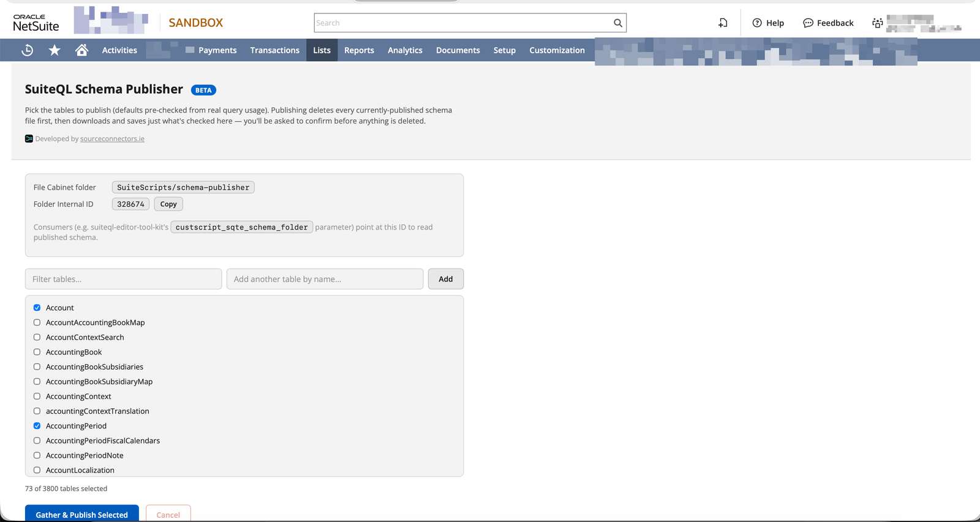Open the Lists menu

[322, 50]
